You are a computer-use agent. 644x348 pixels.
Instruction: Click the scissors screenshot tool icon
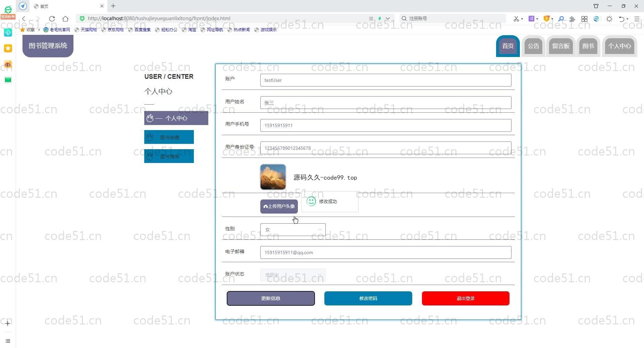pos(516,19)
